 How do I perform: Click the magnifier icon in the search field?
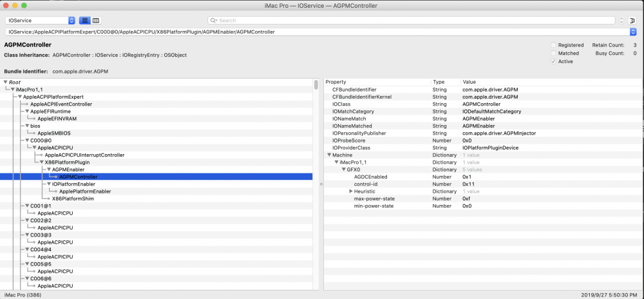[214, 21]
